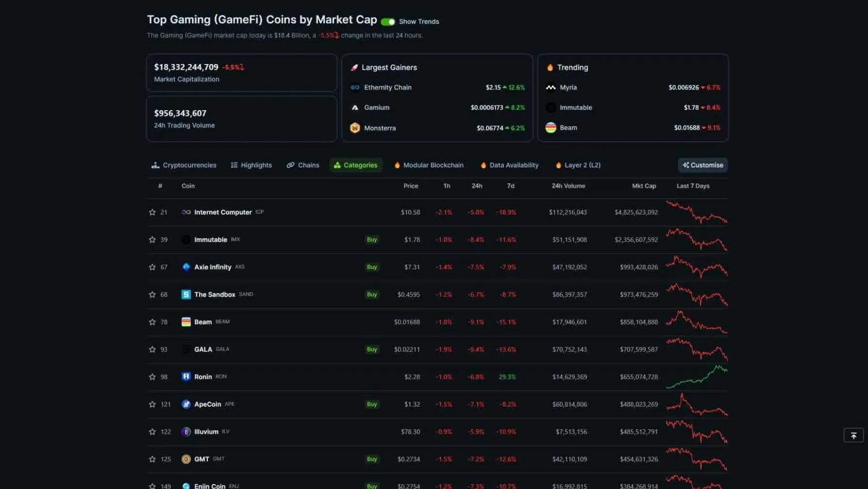Click the Illuvium logo
The height and width of the screenshot is (489, 868).
pos(186,431)
